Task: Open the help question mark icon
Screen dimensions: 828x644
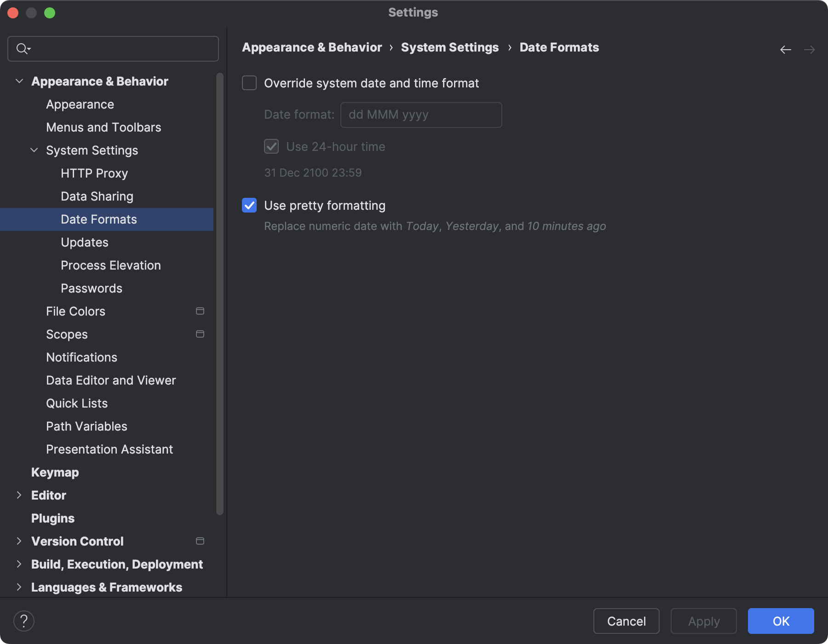Action: 24,621
